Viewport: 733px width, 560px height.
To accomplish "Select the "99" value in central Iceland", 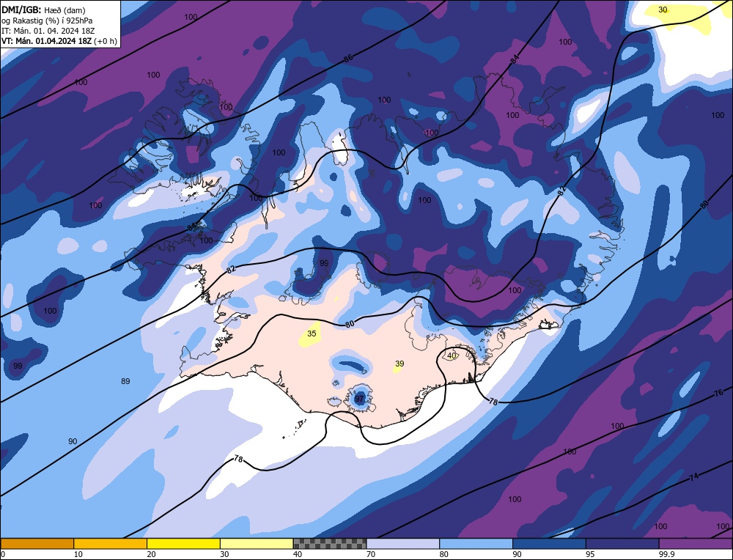I will click(324, 263).
